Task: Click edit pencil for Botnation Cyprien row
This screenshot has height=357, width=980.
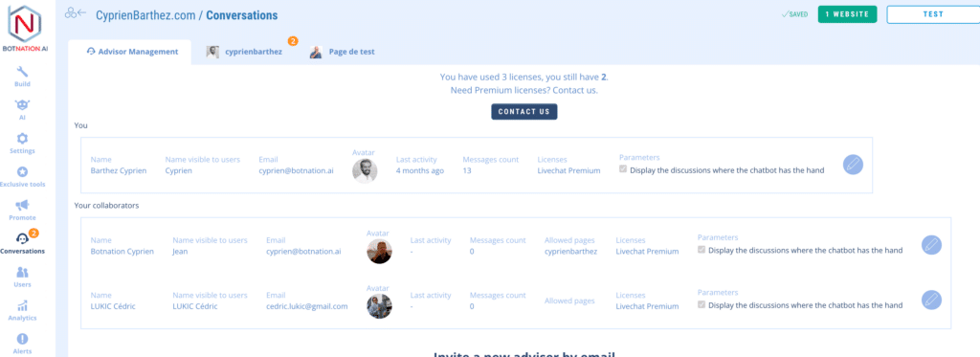Action: pyautogui.click(x=931, y=244)
